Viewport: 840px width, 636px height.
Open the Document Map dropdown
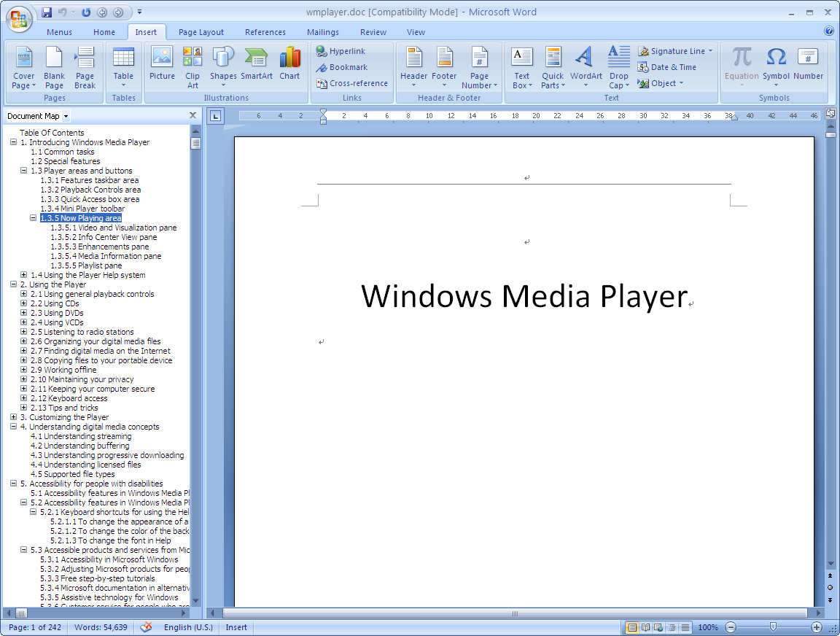pyautogui.click(x=66, y=116)
